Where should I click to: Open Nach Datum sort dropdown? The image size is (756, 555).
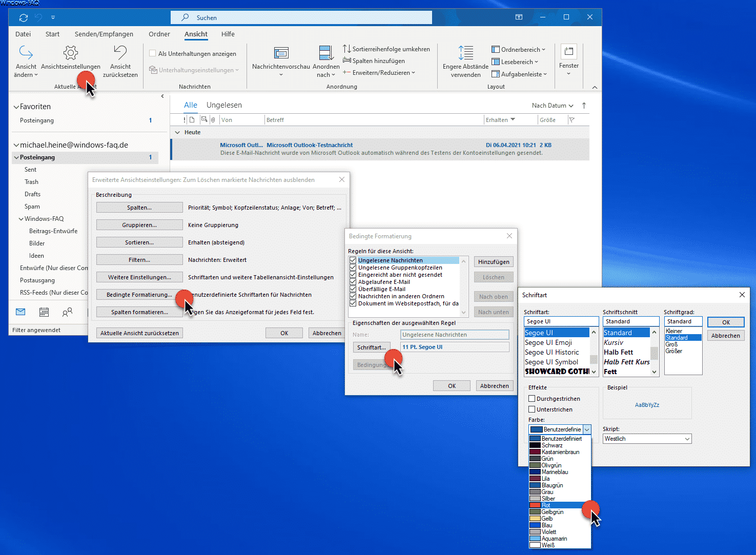tap(553, 106)
